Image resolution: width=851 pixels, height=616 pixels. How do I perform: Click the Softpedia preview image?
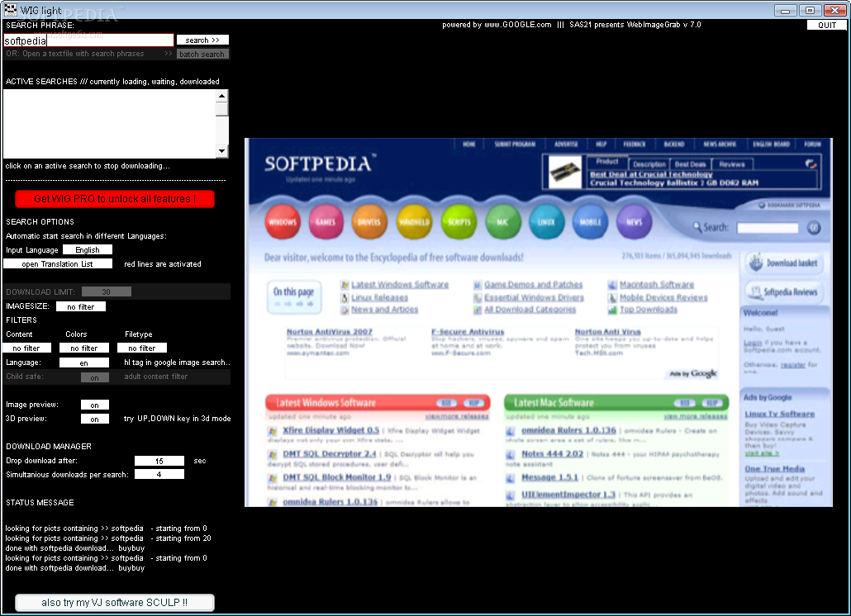point(539,323)
